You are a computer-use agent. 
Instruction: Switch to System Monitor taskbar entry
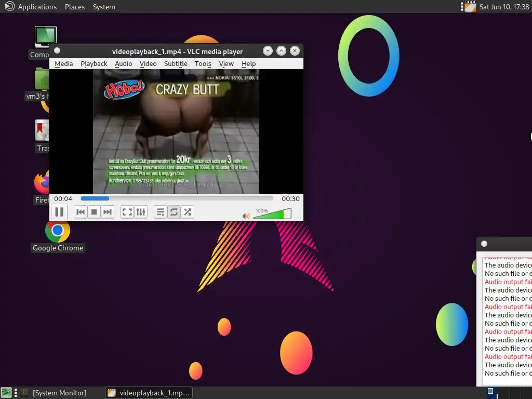[53, 393]
